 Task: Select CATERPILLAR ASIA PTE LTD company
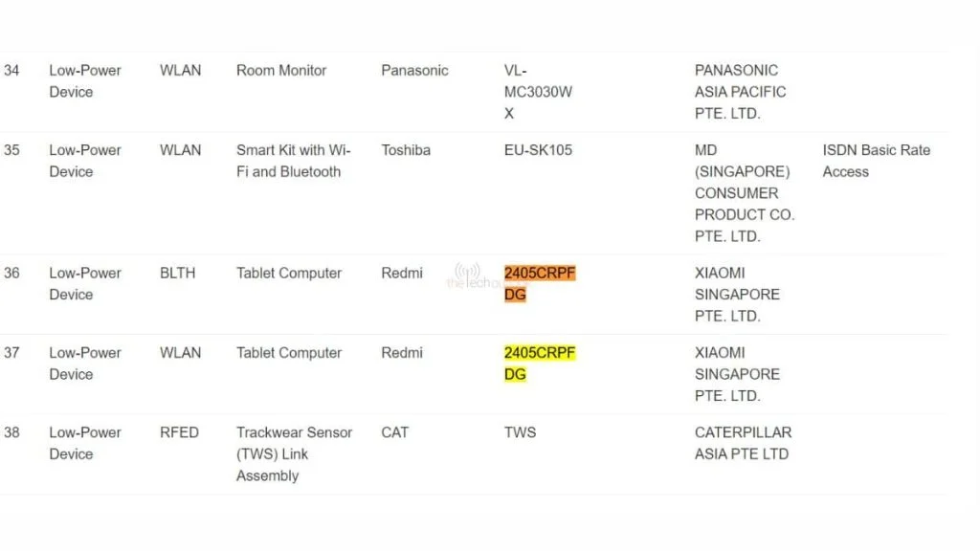(x=743, y=443)
